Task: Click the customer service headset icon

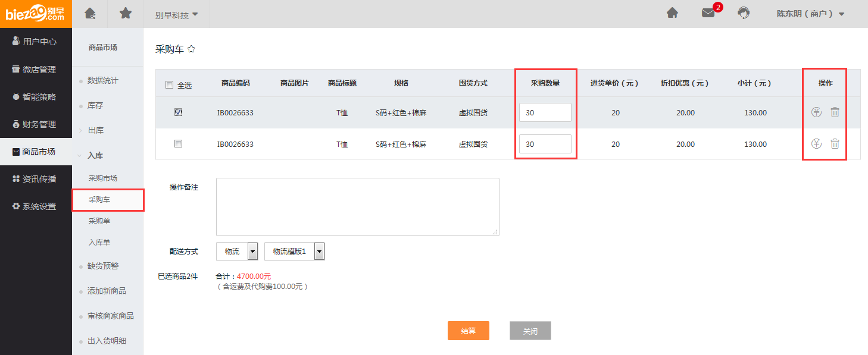Action: 744,13
